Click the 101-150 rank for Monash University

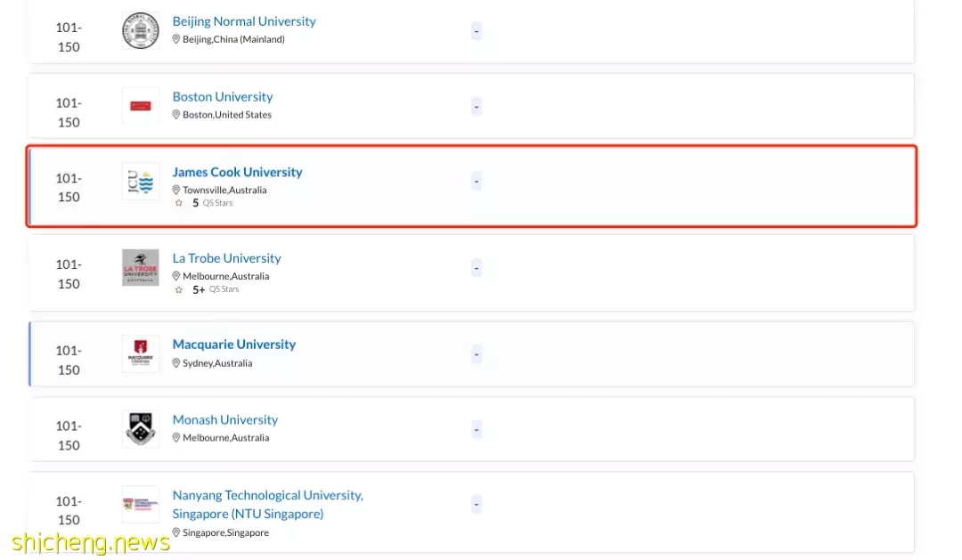tap(69, 435)
